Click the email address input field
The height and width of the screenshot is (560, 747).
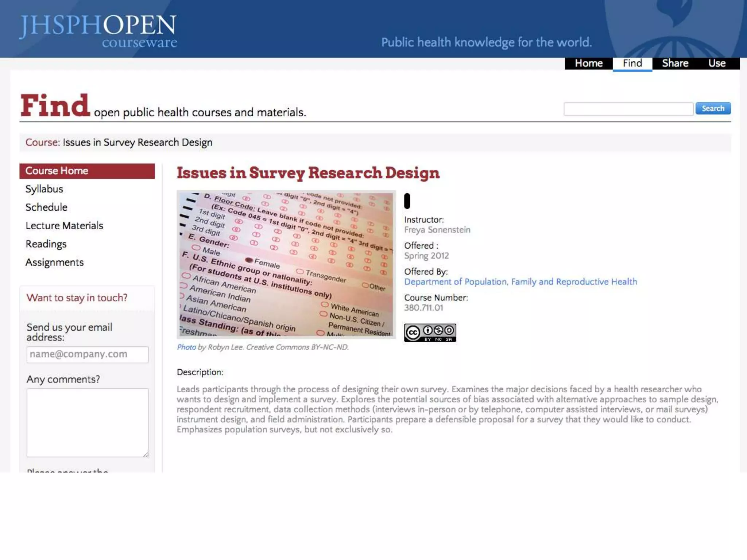(88, 354)
